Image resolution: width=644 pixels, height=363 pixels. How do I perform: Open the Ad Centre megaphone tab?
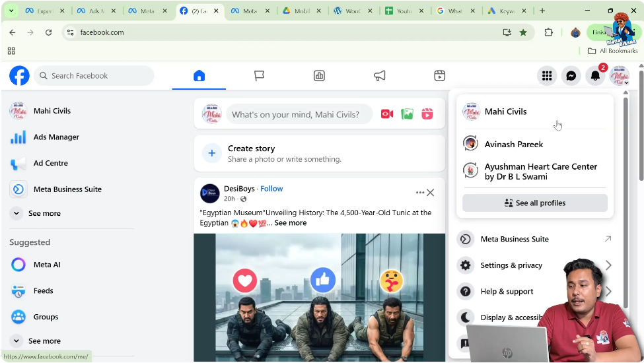click(x=380, y=75)
